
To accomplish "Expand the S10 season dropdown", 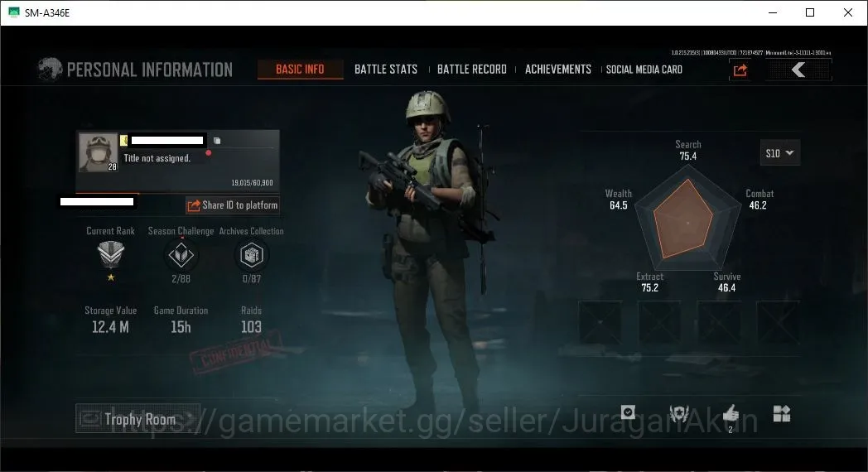I will coord(779,152).
